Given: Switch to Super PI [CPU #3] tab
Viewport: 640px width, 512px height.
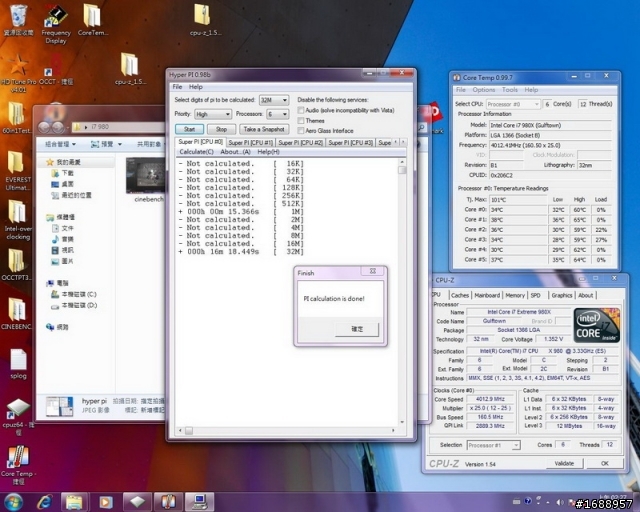Looking at the screenshot, I should pyautogui.click(x=350, y=142).
